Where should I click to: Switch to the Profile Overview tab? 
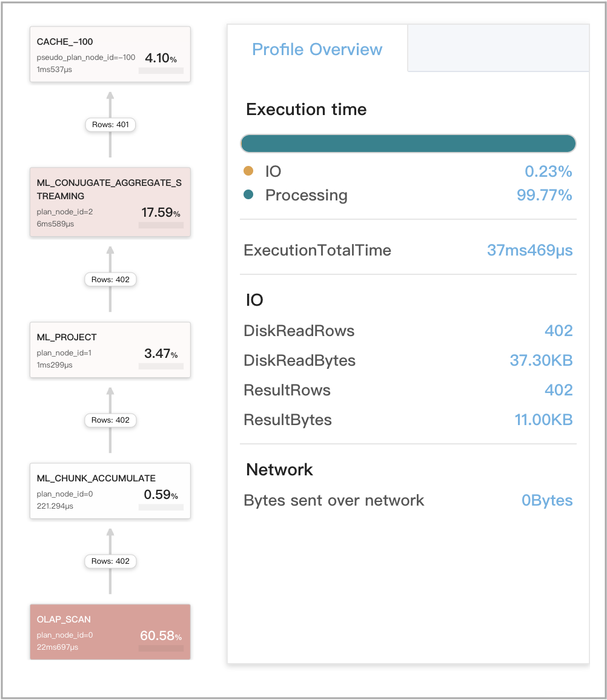pos(317,49)
